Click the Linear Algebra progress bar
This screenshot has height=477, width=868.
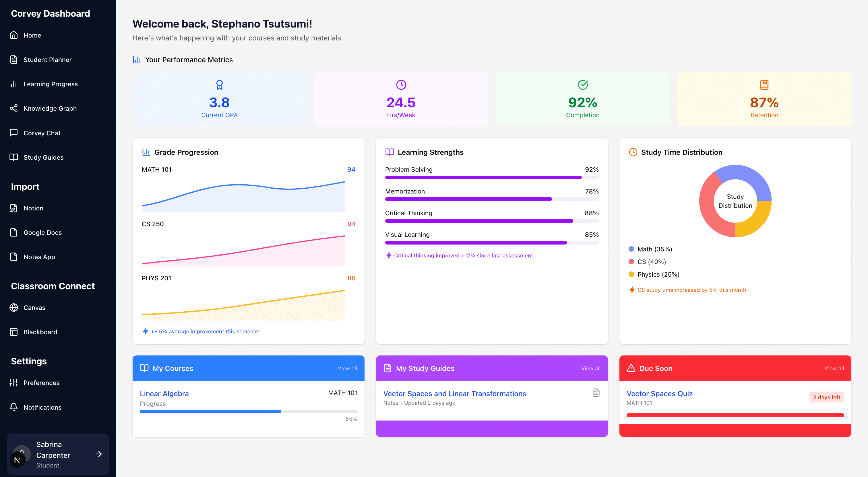coord(248,411)
